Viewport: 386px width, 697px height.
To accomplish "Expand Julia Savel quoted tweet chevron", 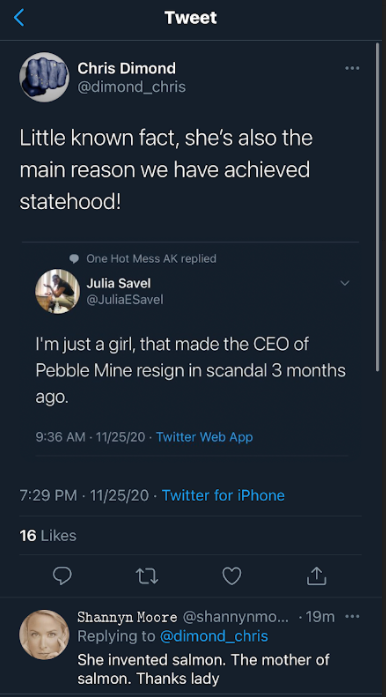I will point(345,283).
